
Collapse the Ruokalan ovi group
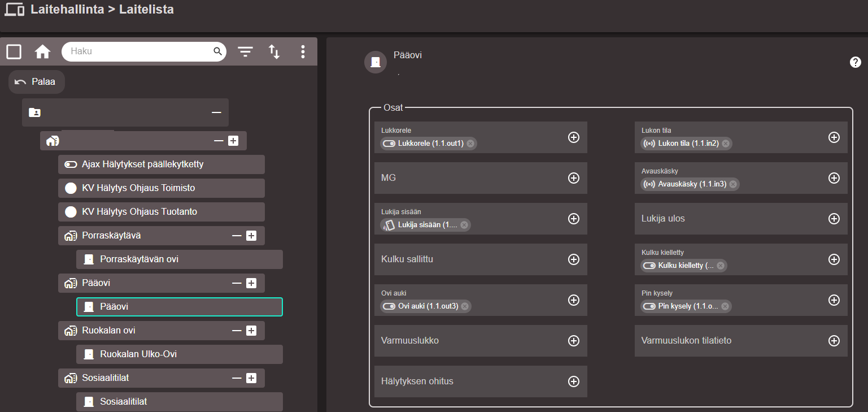237,331
